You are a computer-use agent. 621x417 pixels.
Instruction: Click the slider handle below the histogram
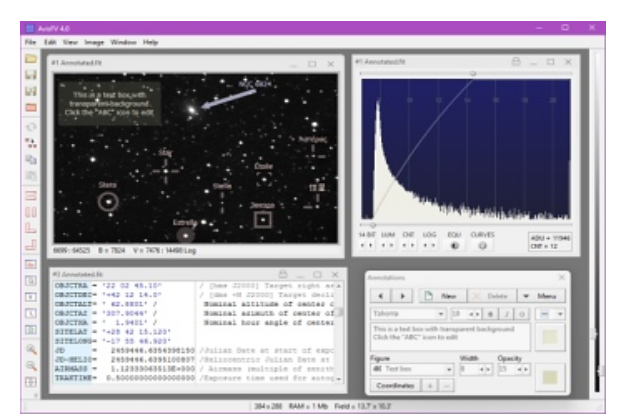372,225
